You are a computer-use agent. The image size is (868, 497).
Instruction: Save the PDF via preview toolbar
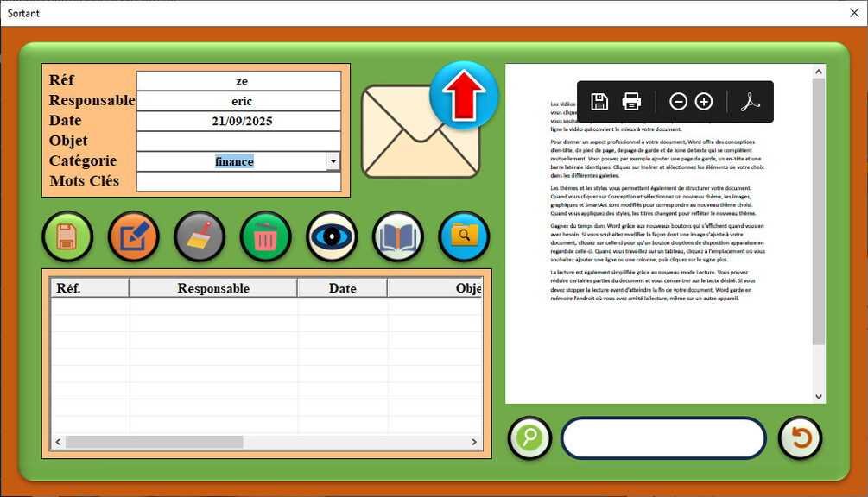(599, 102)
